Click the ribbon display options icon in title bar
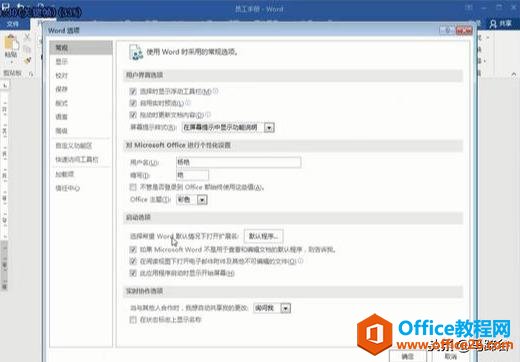The image size is (520, 362). click(x=469, y=7)
